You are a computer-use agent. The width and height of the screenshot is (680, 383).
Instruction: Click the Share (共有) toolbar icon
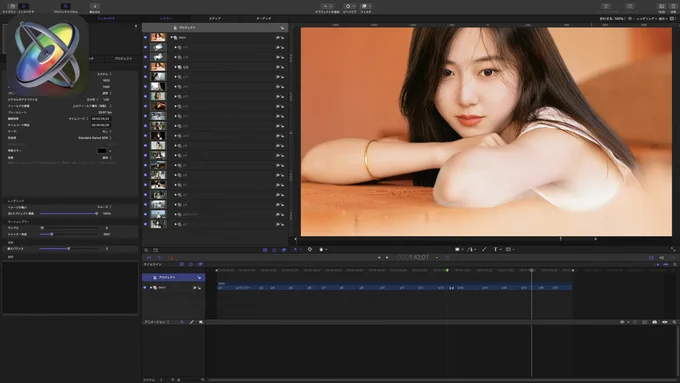coord(673,7)
